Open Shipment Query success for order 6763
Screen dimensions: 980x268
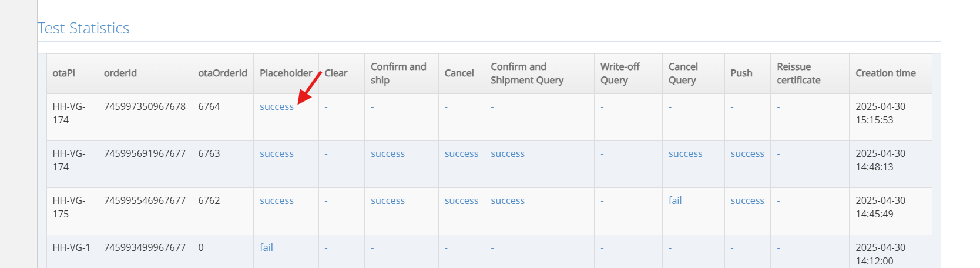(x=508, y=154)
